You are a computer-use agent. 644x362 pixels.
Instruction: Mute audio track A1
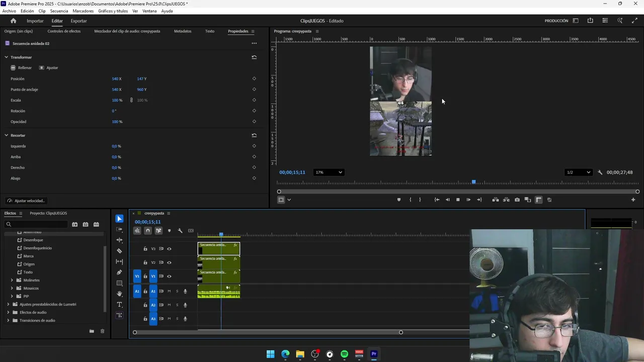click(169, 291)
